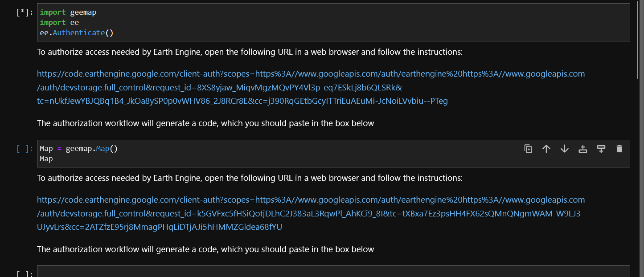
Task: Delete the Map cell with trash icon
Action: pos(619,149)
